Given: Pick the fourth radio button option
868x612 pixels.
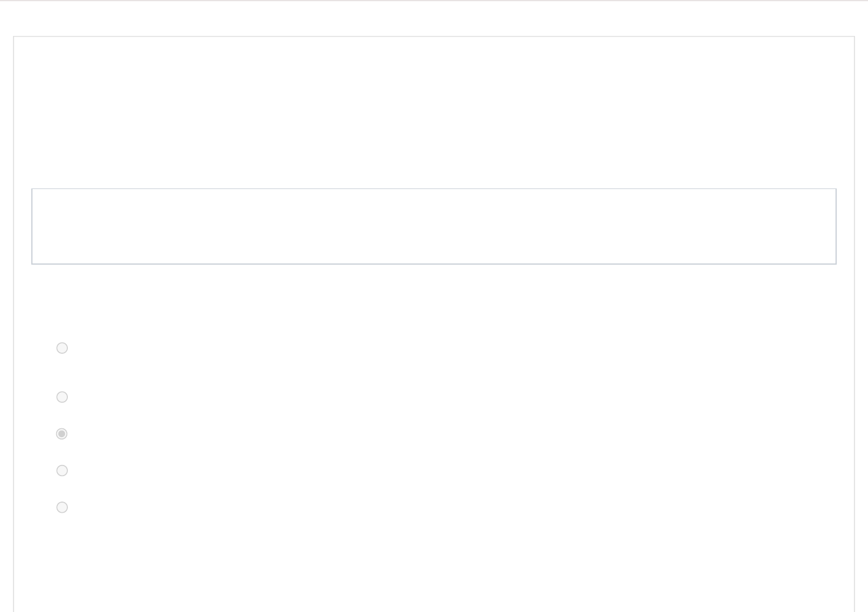Looking at the screenshot, I should pos(62,471).
